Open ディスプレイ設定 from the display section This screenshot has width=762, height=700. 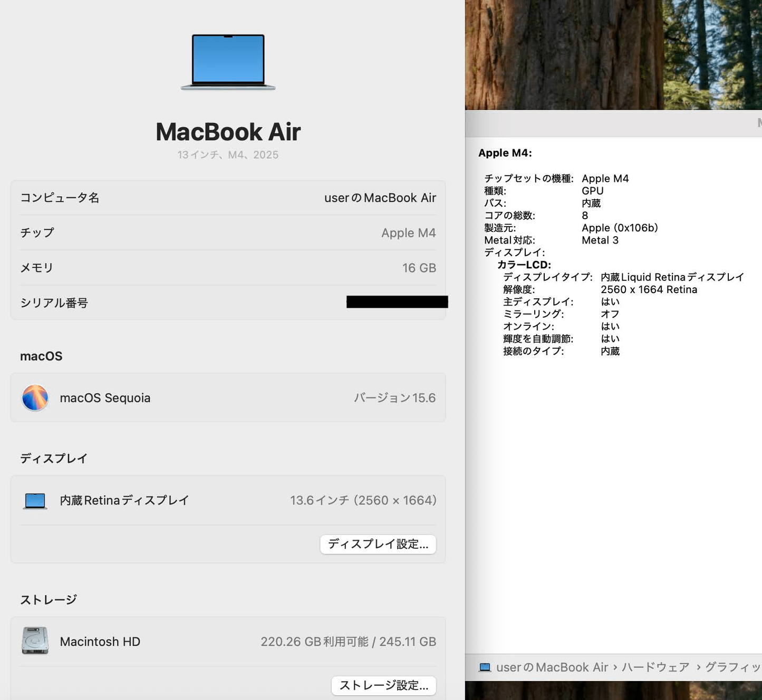[x=378, y=544]
